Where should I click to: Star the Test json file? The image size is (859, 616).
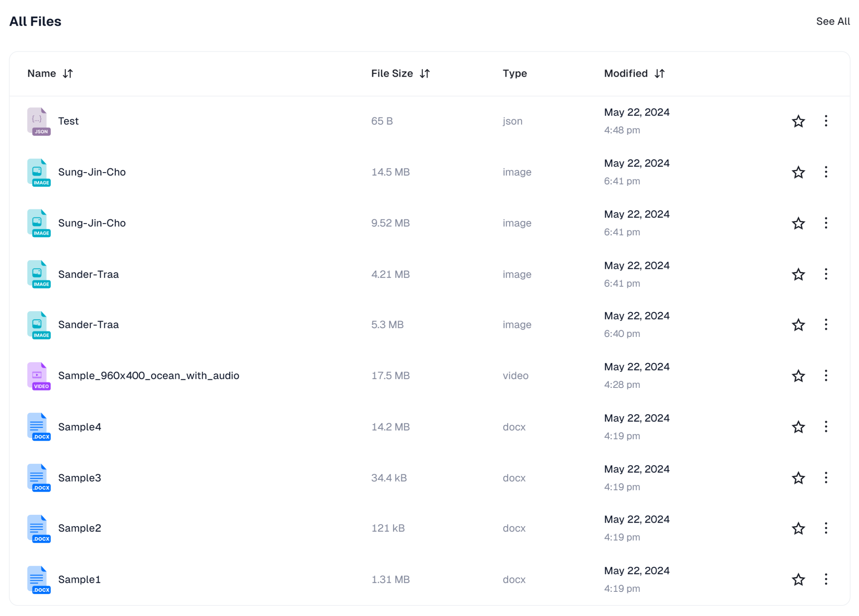tap(799, 121)
